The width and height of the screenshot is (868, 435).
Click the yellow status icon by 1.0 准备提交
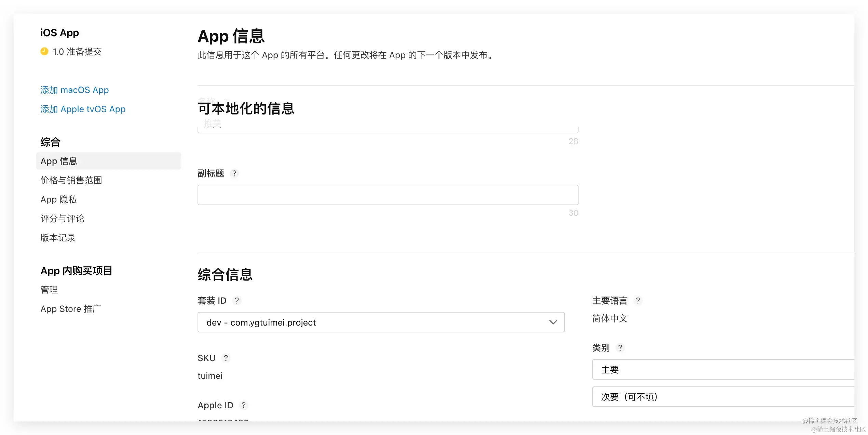(x=44, y=52)
